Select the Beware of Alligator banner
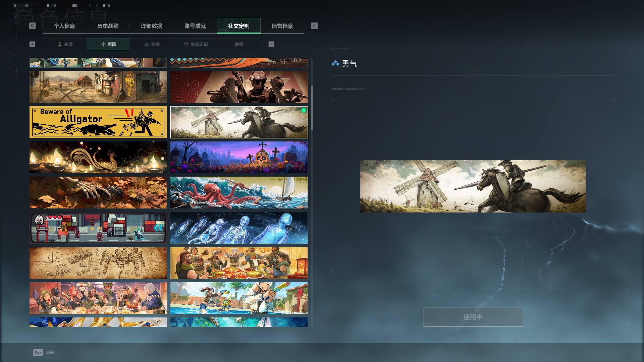This screenshot has height=362, width=644. [98, 122]
